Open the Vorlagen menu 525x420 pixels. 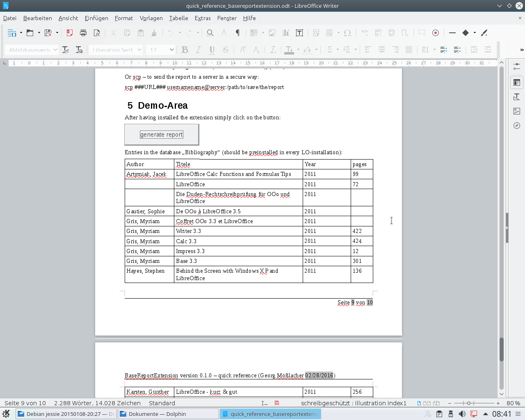(x=151, y=18)
